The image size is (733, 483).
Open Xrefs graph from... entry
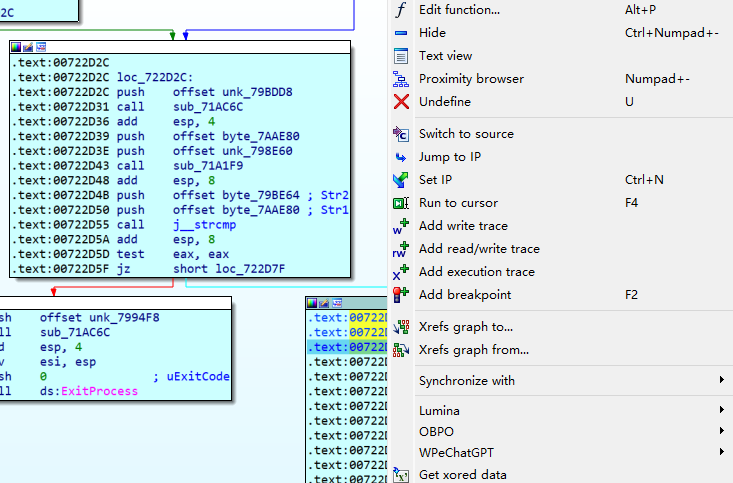[x=561, y=350]
